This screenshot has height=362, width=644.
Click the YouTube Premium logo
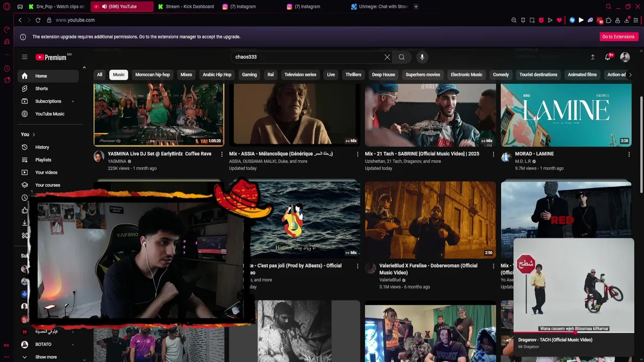coord(51,57)
